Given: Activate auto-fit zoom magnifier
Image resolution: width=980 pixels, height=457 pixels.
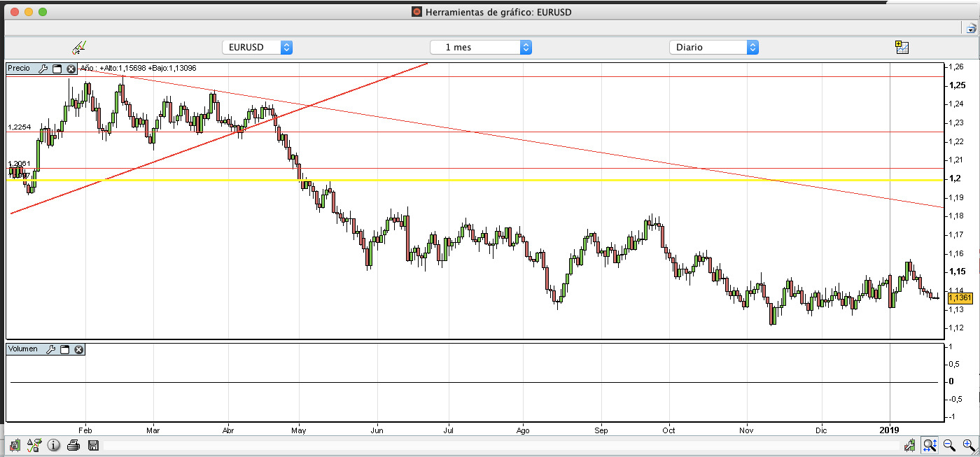Looking at the screenshot, I should pos(930,444).
